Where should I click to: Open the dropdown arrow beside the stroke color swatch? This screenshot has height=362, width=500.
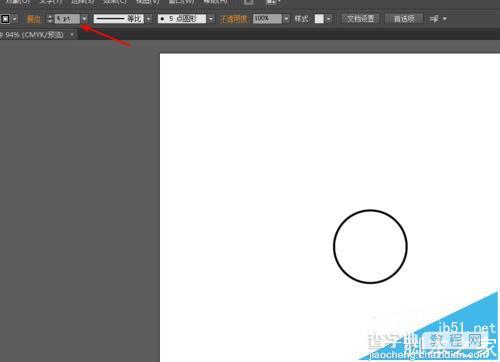pos(14,19)
